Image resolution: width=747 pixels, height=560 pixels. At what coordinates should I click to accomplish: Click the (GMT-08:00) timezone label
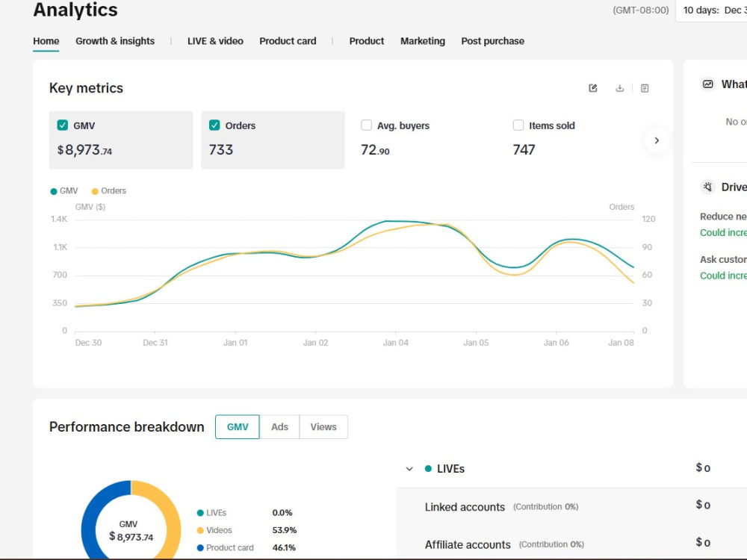640,10
